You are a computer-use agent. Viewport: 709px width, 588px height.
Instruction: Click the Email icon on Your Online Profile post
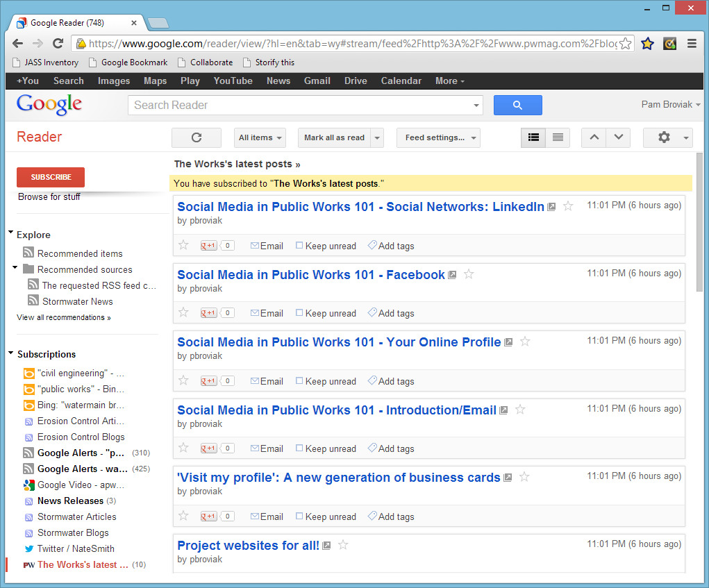255,381
